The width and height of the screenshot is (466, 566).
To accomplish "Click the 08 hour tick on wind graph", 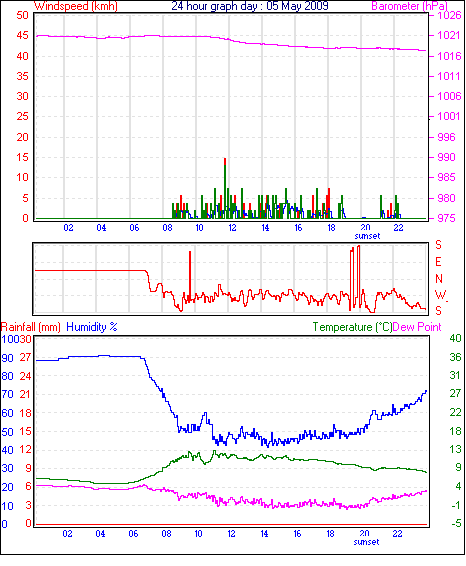I will click(167, 228).
